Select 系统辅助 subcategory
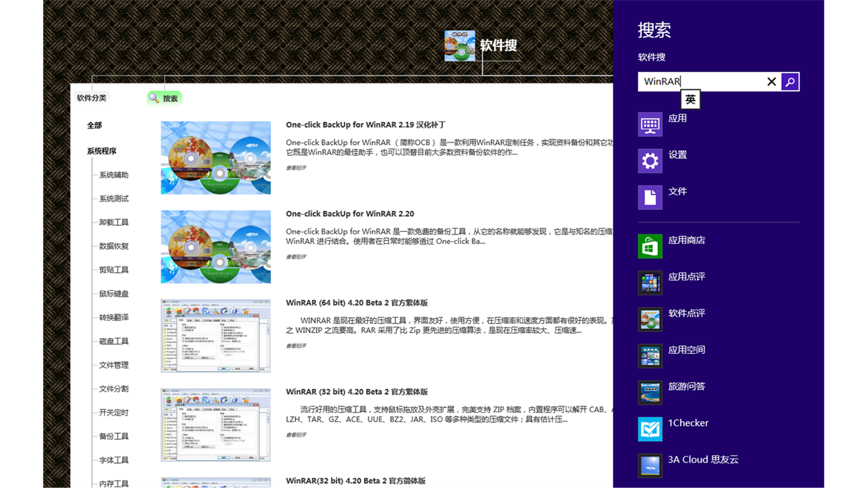This screenshot has width=868, height=488. click(x=114, y=175)
